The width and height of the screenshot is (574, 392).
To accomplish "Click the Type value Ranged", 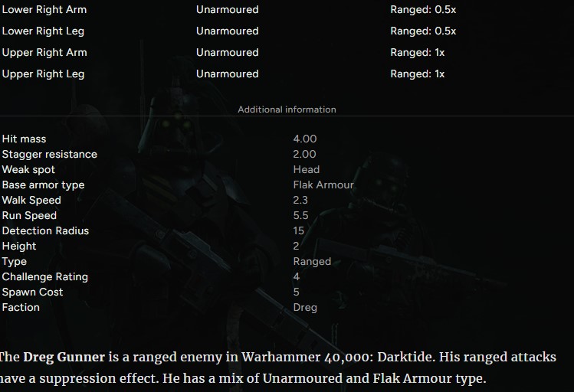I will click(312, 261).
